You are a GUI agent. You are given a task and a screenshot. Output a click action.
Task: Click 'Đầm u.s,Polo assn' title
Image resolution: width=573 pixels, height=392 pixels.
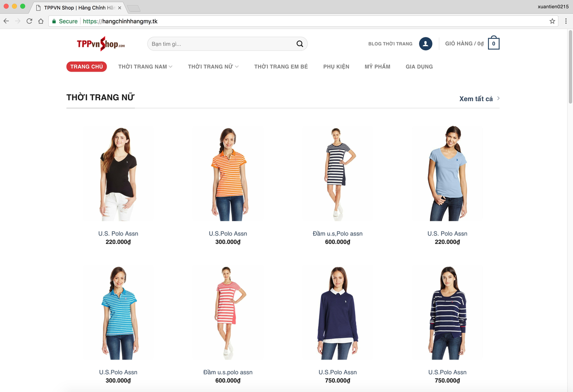338,233
